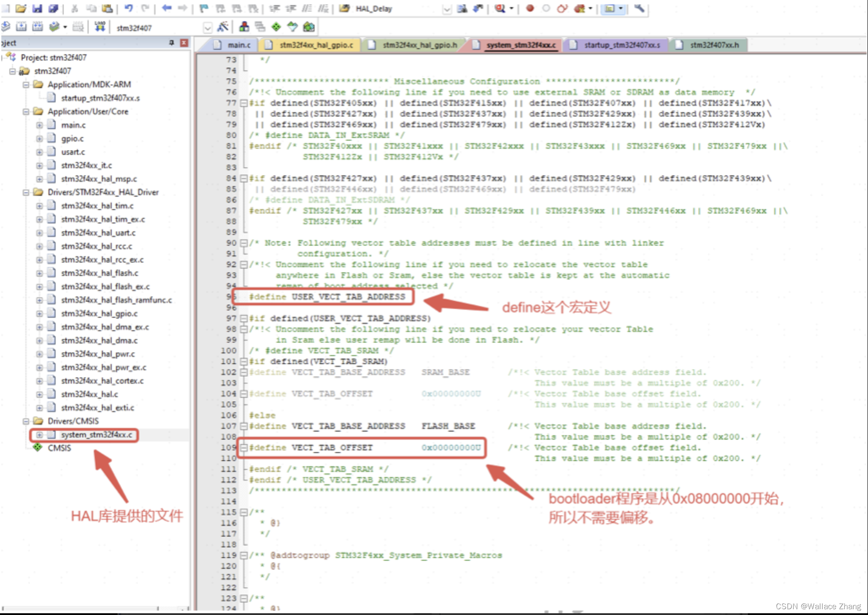Viewport: 868px width, 615px height.
Task: Click the Save file toolbar icon
Action: tap(37, 8)
